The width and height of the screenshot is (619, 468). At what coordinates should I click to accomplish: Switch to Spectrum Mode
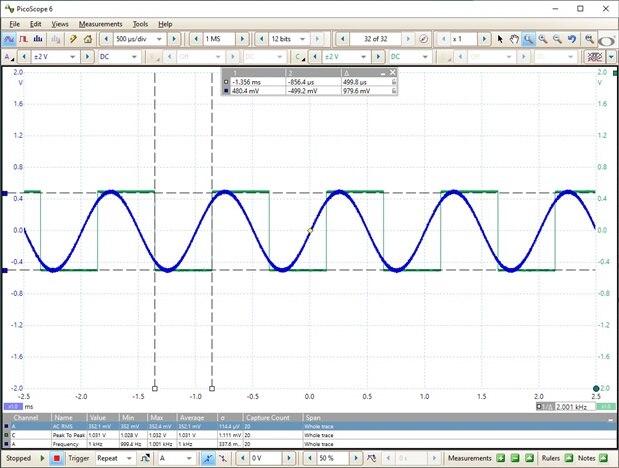(40, 39)
